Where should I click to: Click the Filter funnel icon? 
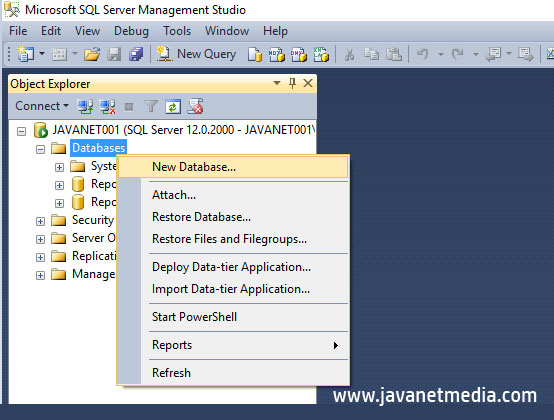coord(151,106)
